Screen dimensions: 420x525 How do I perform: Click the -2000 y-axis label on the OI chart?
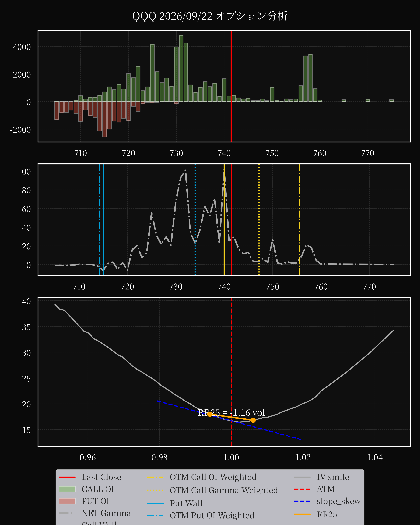20,130
